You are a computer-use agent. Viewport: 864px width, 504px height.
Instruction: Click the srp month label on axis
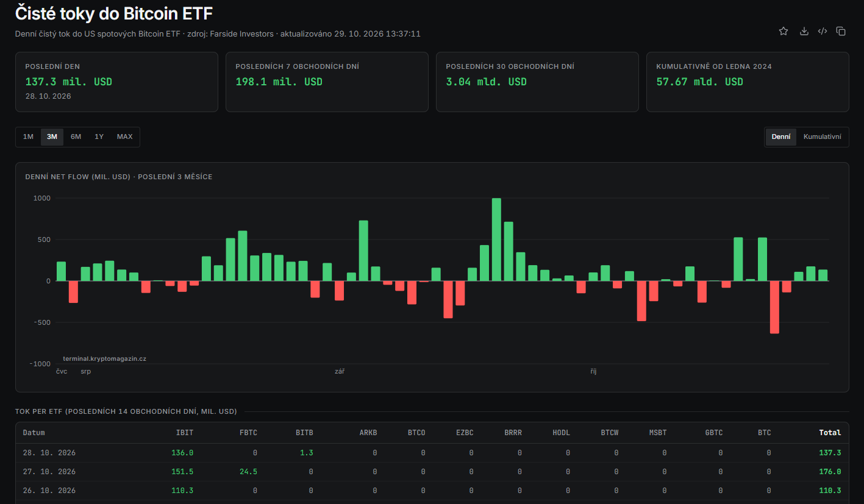[85, 371]
